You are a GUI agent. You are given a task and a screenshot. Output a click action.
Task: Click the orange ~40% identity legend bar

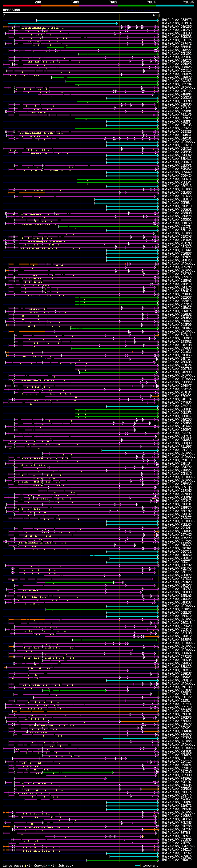click(60, 6)
